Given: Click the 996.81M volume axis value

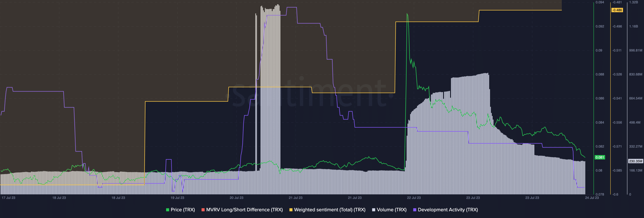Looking at the screenshot, I should 636,51.
